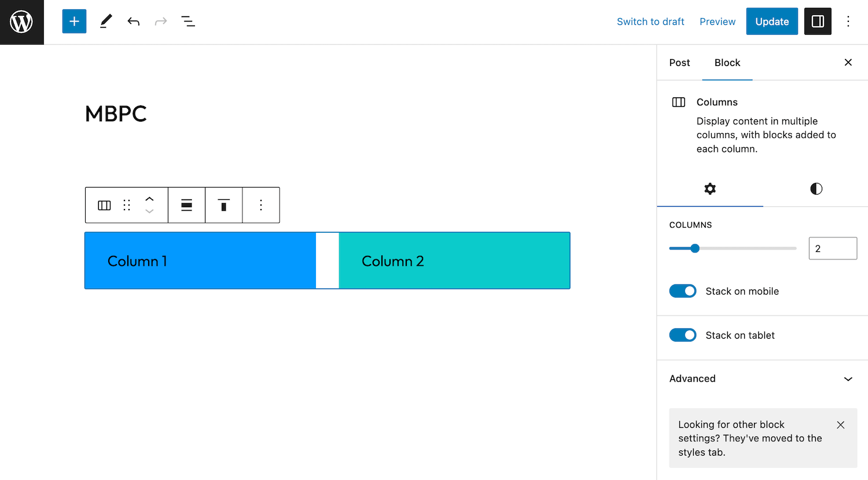Switch to the Post tab
868x480 pixels.
click(679, 63)
